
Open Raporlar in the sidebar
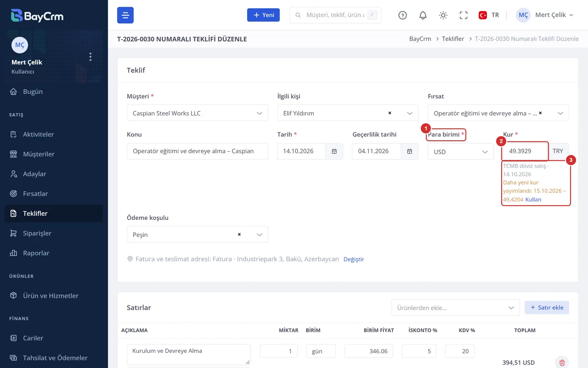[54, 253]
